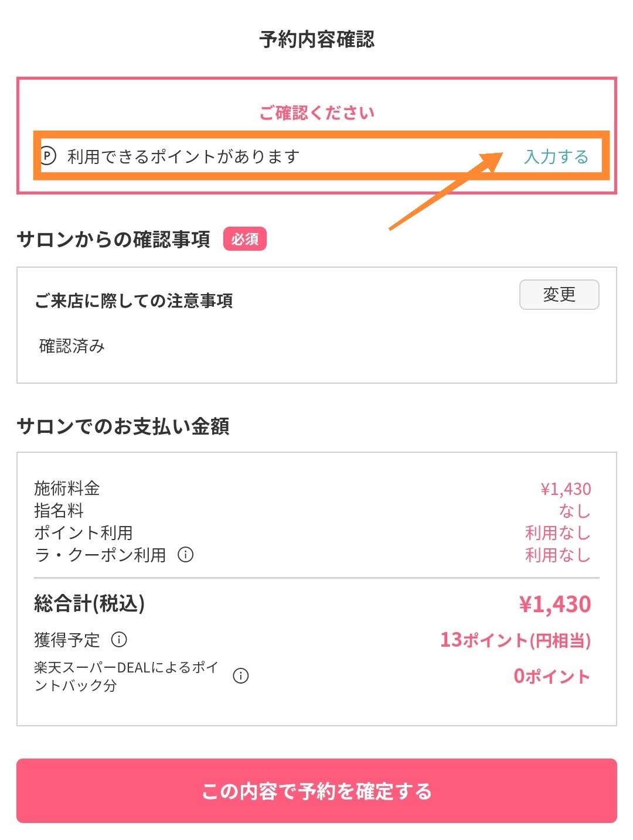
Task: Tap the ご確認ください notice heading
Action: pos(316,112)
